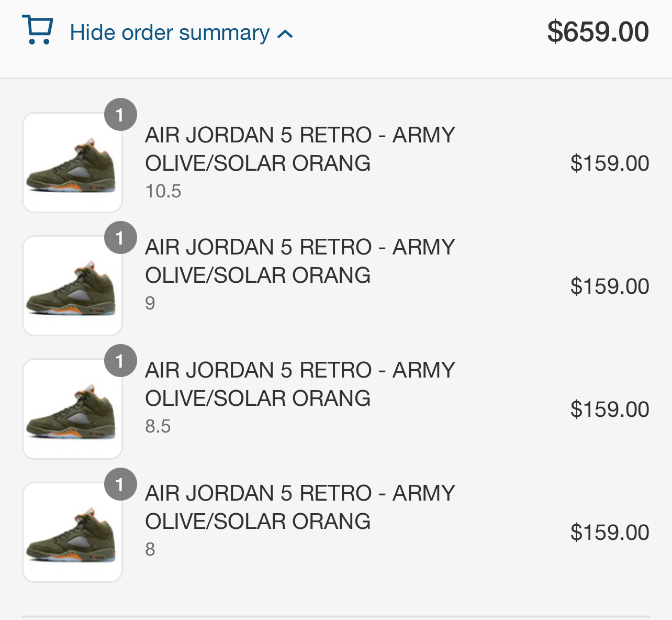The height and width of the screenshot is (620, 672).
Task: Select product title above size 10.5
Action: click(300, 149)
